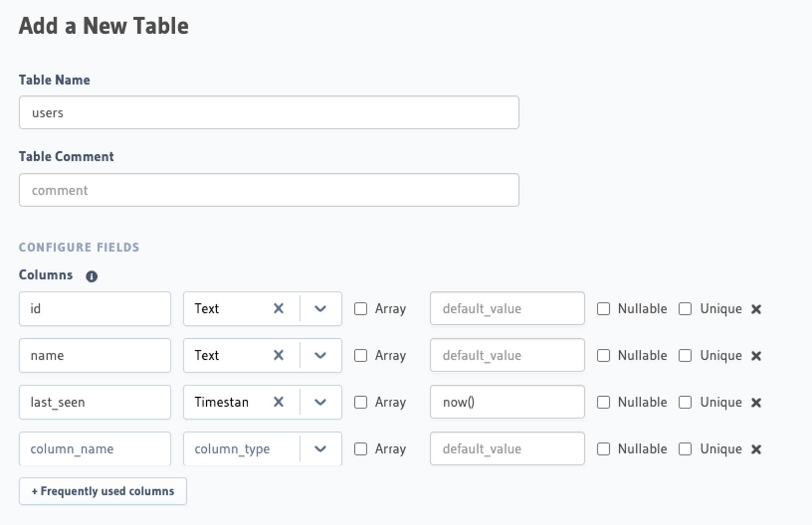Open the id column type dropdown
The image size is (812, 525).
(320, 308)
